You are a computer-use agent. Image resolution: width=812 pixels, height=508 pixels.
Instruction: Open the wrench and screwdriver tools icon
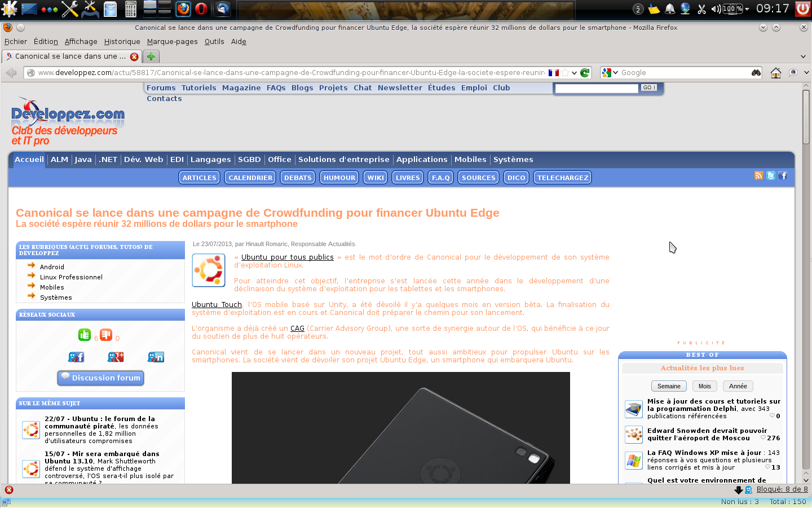70,9
